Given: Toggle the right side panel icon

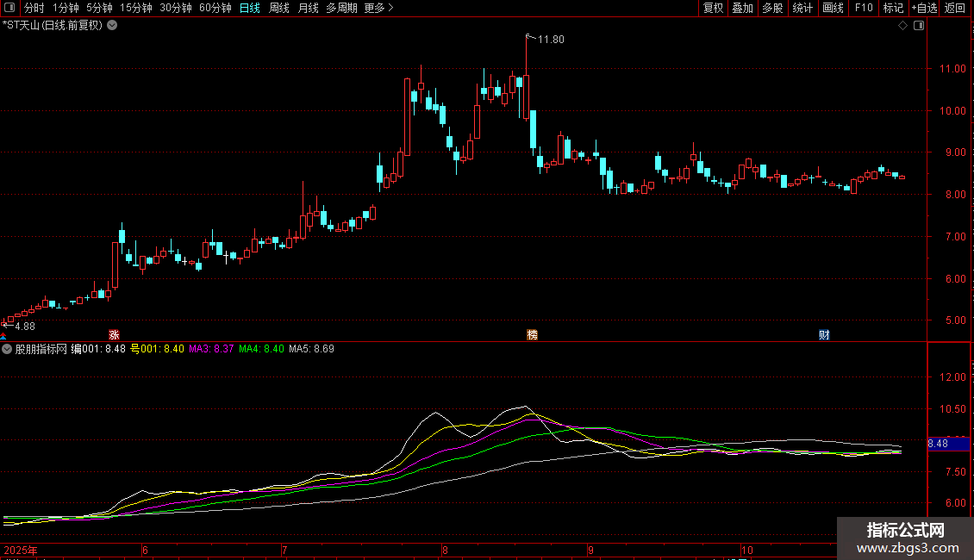Looking at the screenshot, I should [918, 26].
